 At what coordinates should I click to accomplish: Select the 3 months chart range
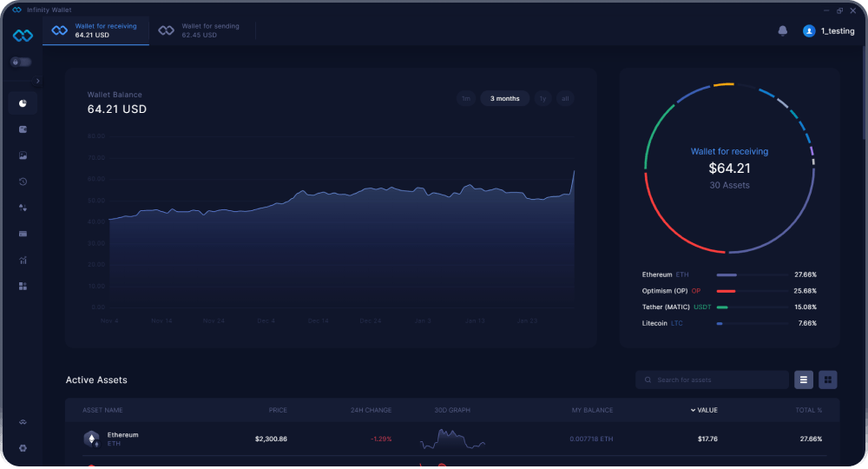click(505, 98)
